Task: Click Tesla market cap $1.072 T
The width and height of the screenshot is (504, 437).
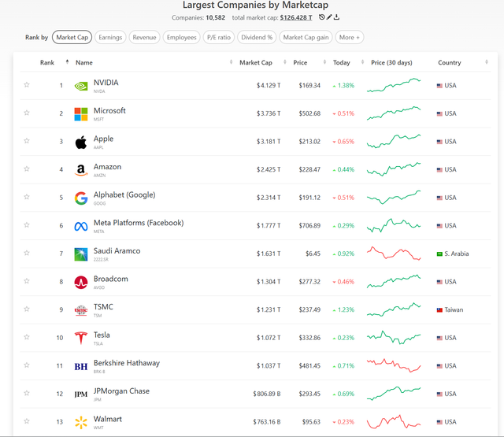Action: coord(269,338)
